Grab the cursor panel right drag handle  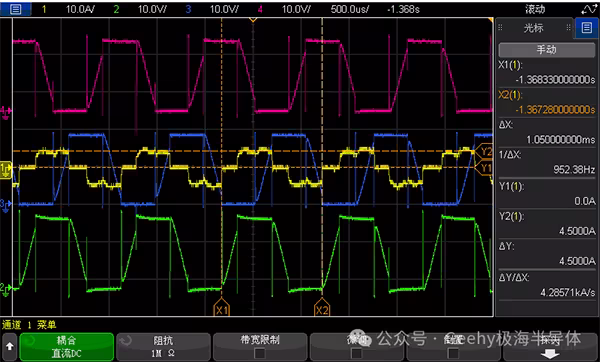pos(569,28)
